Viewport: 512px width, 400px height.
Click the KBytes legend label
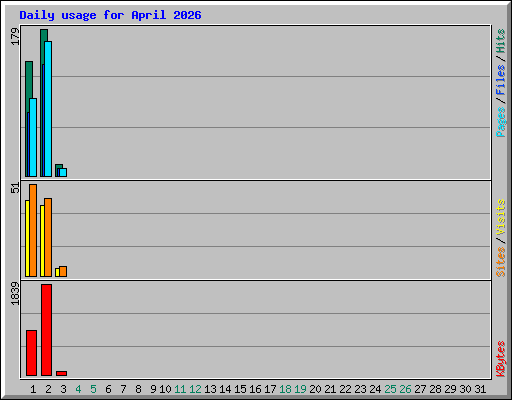coord(500,359)
